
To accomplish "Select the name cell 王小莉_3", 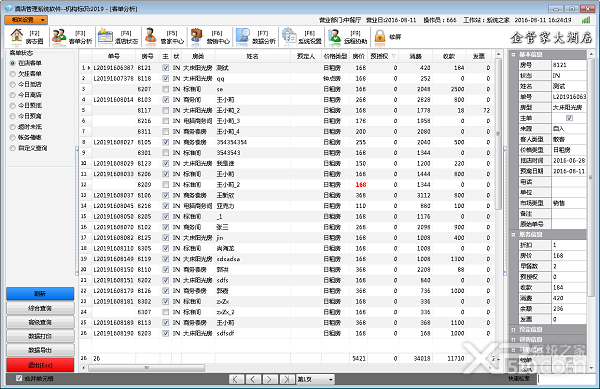I will pyautogui.click(x=252, y=121).
